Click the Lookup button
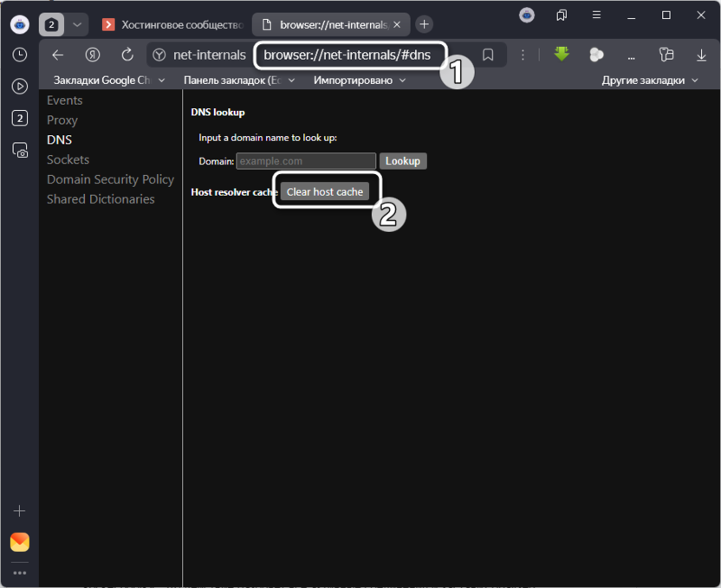721x588 pixels. pyautogui.click(x=403, y=161)
